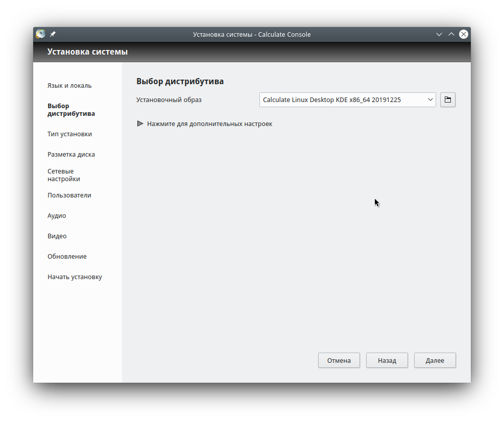The width and height of the screenshot is (504, 422).
Task: Open Обновление step in sidebar
Action: 67,256
